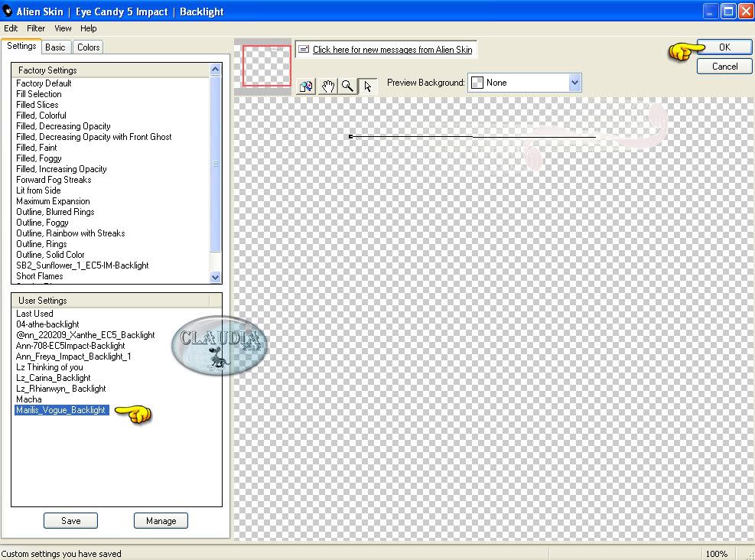Pick the Outline, Solid Color preset
This screenshot has width=755, height=560.
(50, 255)
